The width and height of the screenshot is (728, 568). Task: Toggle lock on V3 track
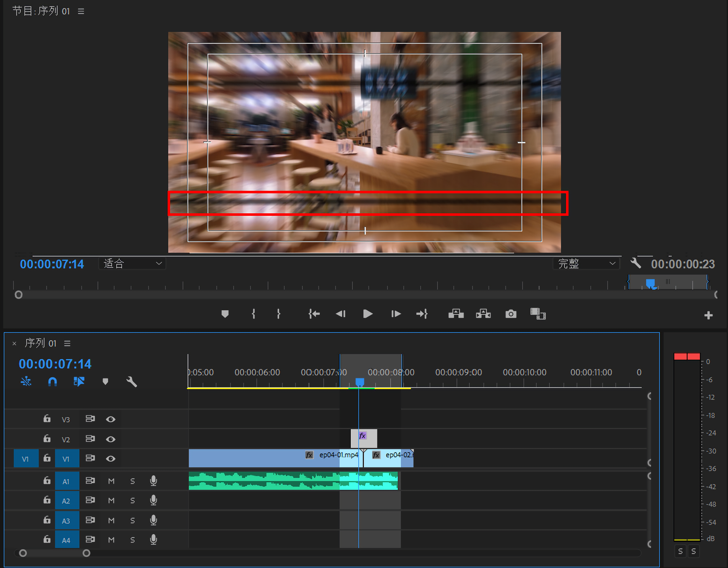[x=47, y=419]
